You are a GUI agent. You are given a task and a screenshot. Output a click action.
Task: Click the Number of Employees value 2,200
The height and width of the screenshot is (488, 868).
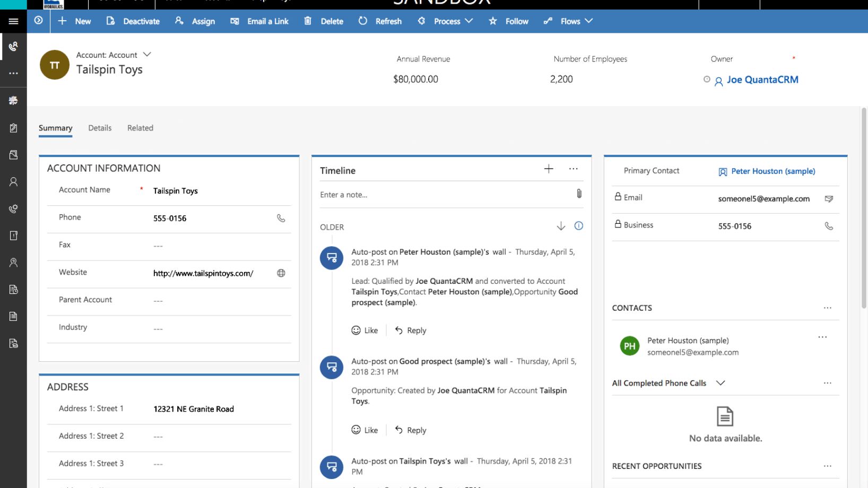tap(561, 80)
